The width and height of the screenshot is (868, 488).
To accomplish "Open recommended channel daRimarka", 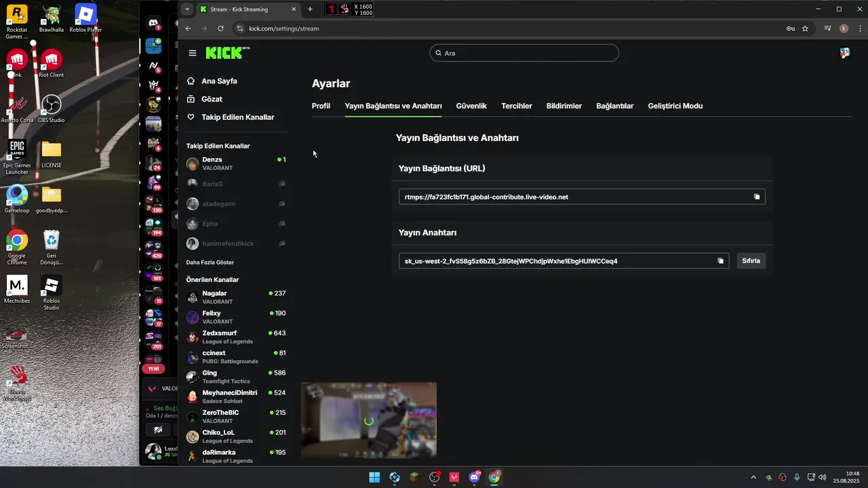I will (236, 455).
